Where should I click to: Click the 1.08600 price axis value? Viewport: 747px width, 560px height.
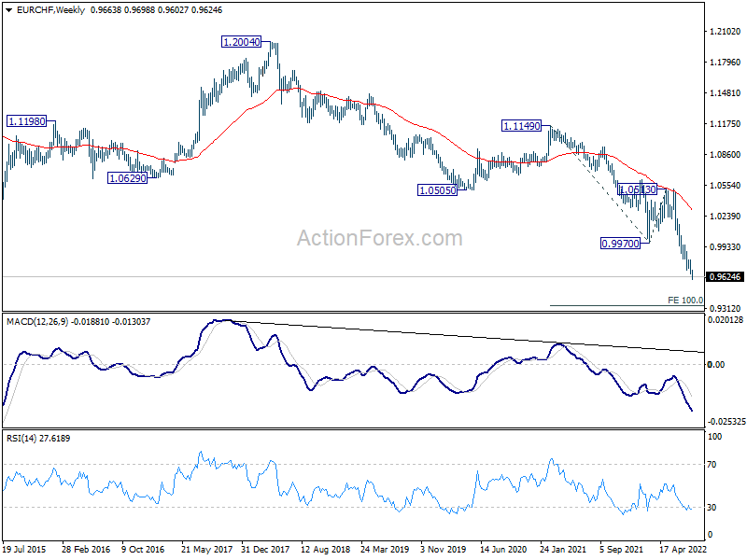point(726,155)
